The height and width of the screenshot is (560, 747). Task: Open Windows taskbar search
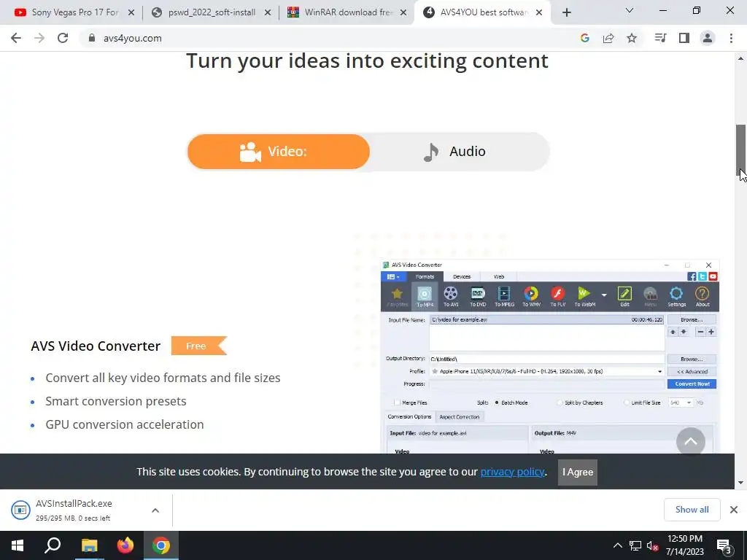53,545
